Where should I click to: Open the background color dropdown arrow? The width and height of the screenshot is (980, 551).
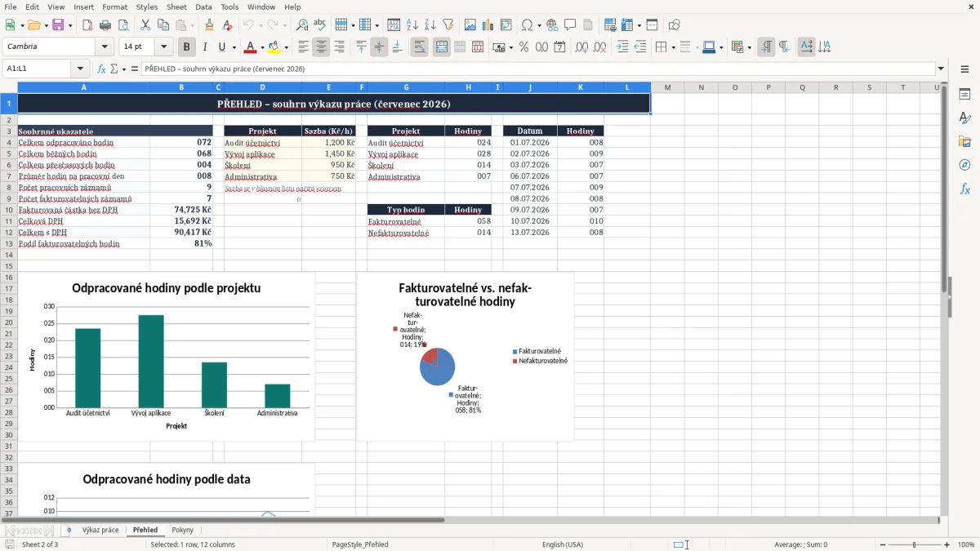click(287, 47)
